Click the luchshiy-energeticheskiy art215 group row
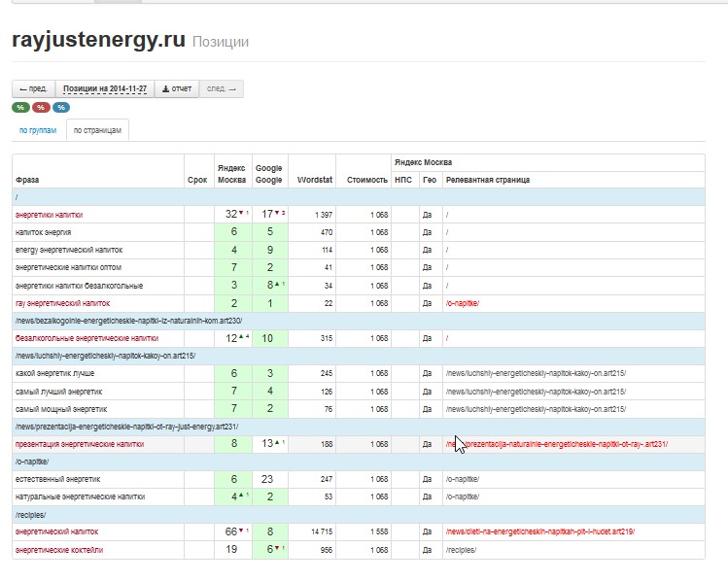This screenshot has width=728, height=582. click(359, 356)
